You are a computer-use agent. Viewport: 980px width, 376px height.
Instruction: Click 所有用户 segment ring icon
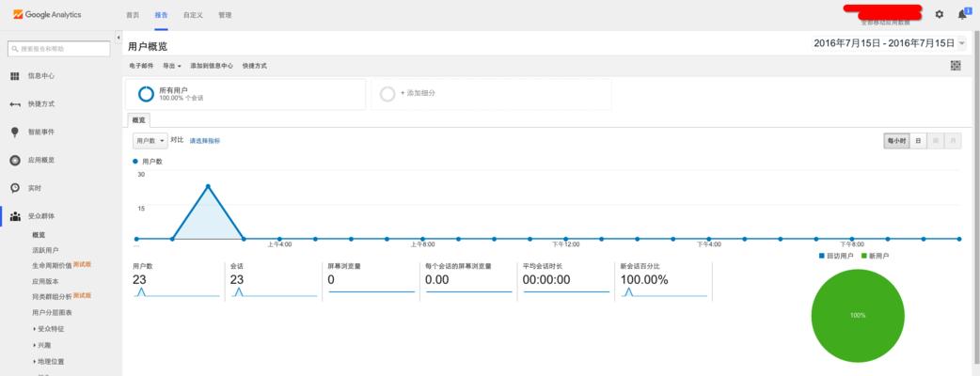(x=147, y=94)
